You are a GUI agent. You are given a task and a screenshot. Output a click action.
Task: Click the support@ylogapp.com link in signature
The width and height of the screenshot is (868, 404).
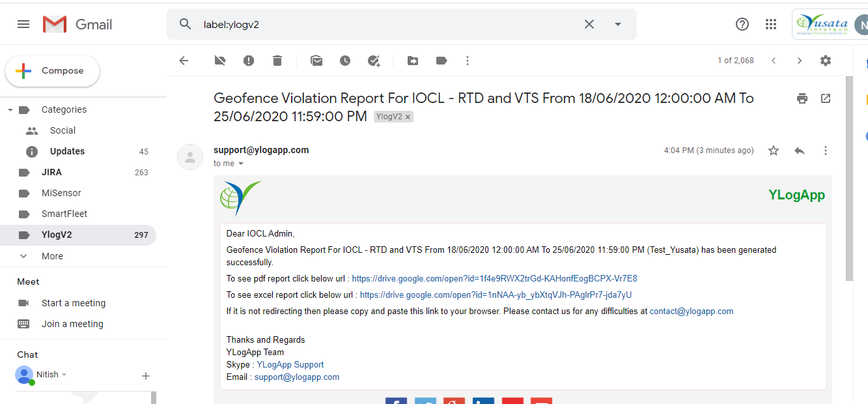tap(297, 377)
